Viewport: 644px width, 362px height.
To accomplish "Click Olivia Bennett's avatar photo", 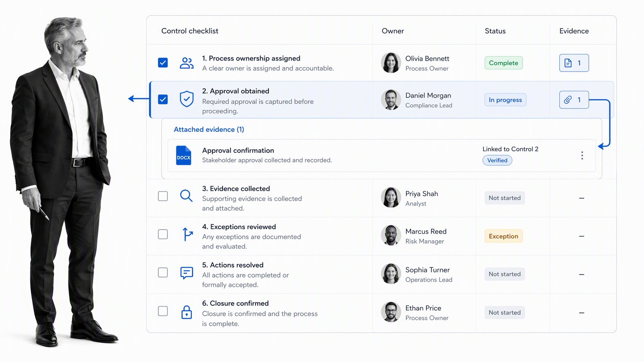I will [x=391, y=63].
